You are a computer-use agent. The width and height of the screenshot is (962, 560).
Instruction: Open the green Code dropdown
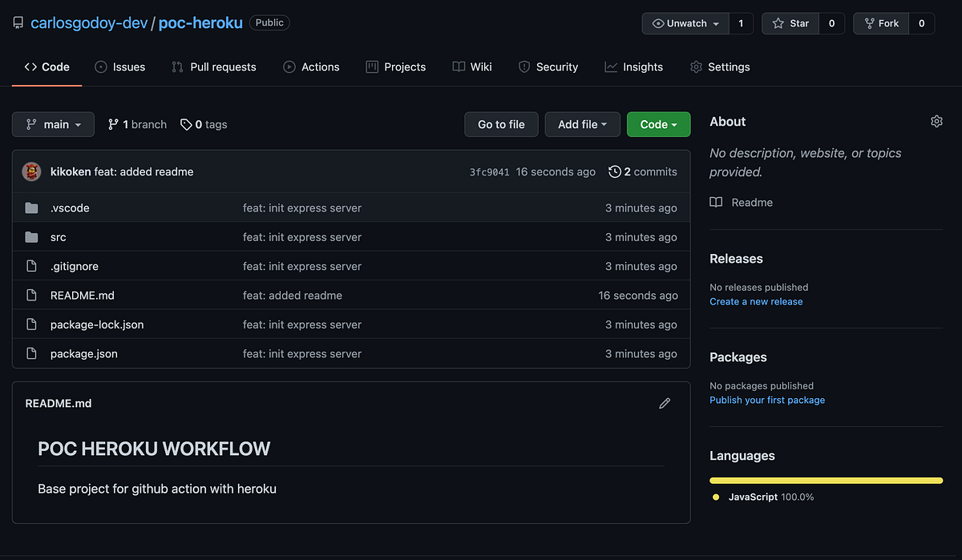(658, 124)
